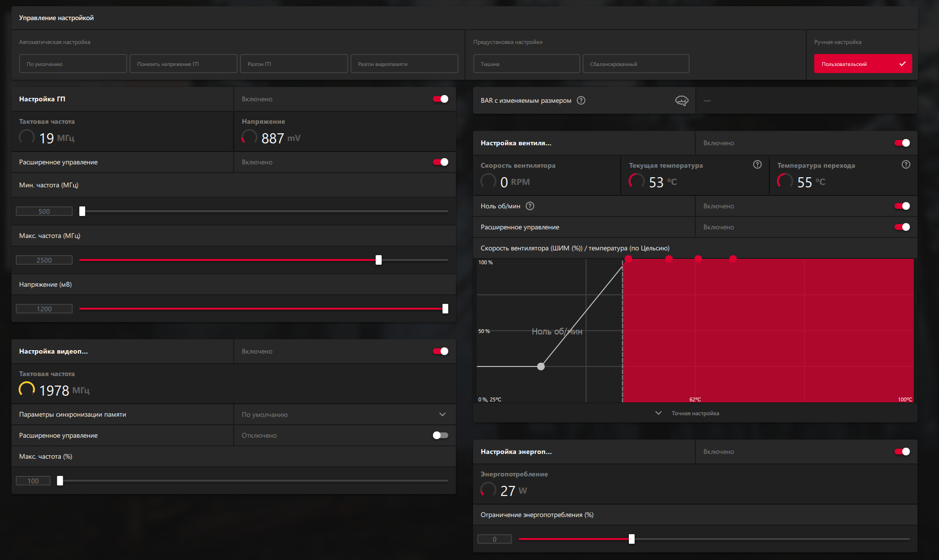Click help icon next to BAR с изменяемым размером

[581, 100]
